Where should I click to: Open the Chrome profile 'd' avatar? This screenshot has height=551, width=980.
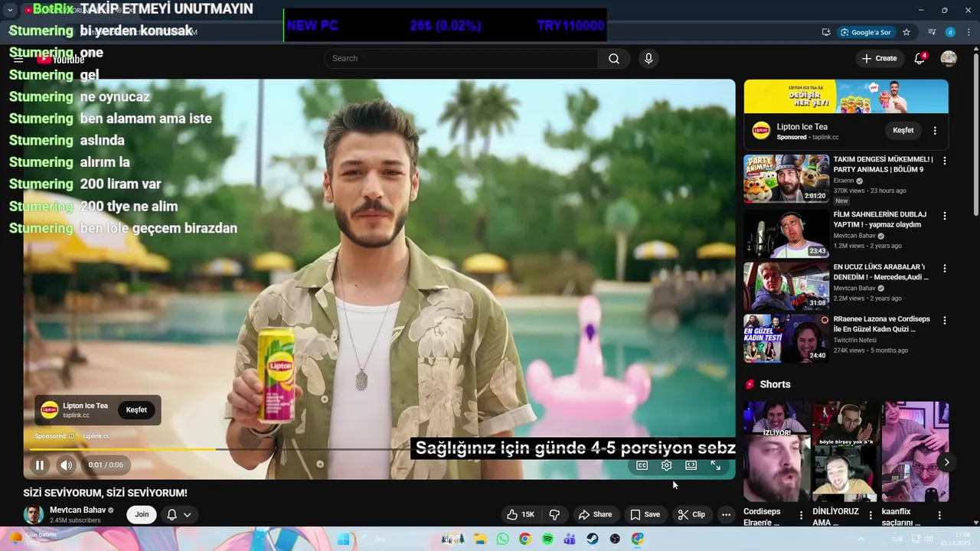tap(950, 32)
